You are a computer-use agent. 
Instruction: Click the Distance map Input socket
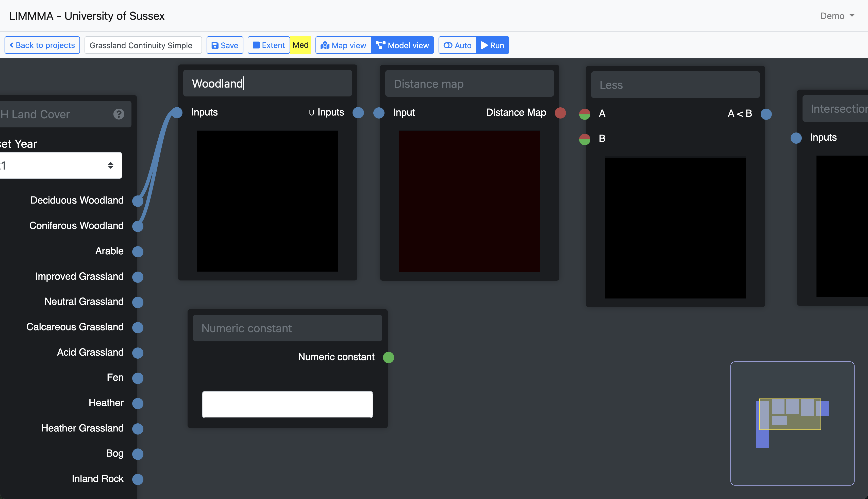tap(379, 113)
